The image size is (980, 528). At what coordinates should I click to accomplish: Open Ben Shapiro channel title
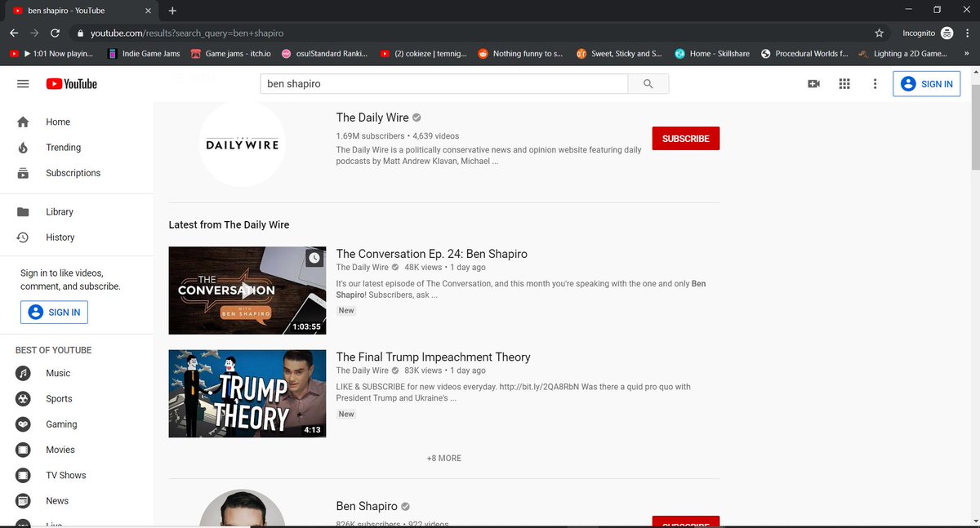(x=367, y=507)
